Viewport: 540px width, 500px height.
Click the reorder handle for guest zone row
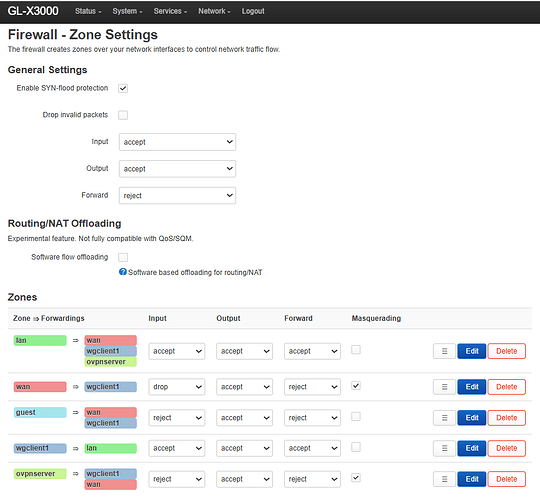[x=444, y=418]
